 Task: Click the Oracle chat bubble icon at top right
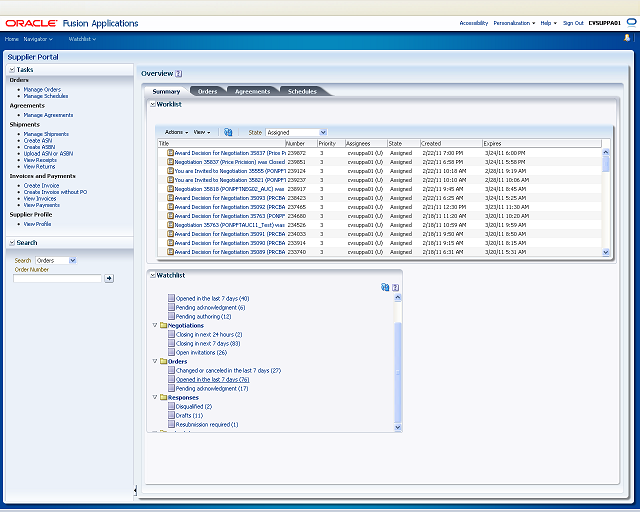tap(631, 22)
